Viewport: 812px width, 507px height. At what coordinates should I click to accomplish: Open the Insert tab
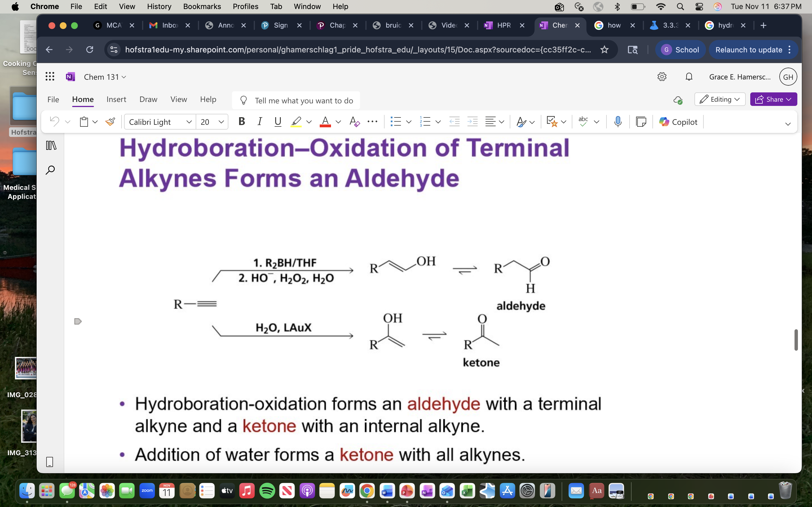[x=116, y=99]
